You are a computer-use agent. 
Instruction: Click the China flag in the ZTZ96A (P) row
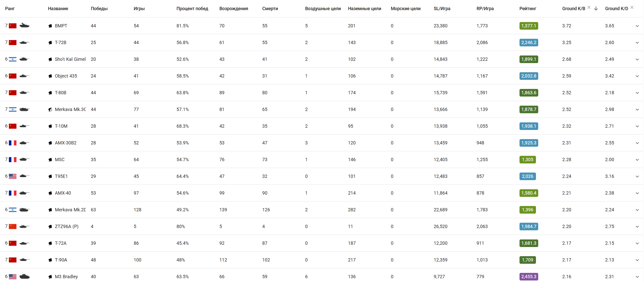click(x=13, y=227)
